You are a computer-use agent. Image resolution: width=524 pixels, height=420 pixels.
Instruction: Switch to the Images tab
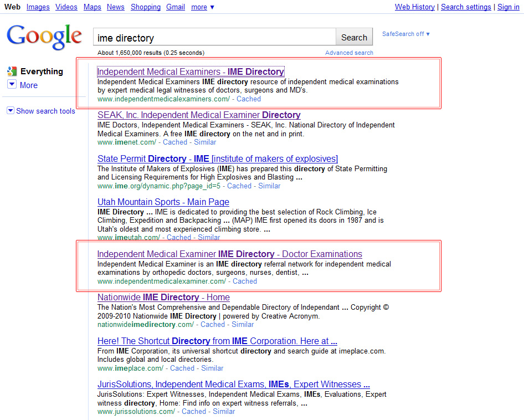(38, 7)
